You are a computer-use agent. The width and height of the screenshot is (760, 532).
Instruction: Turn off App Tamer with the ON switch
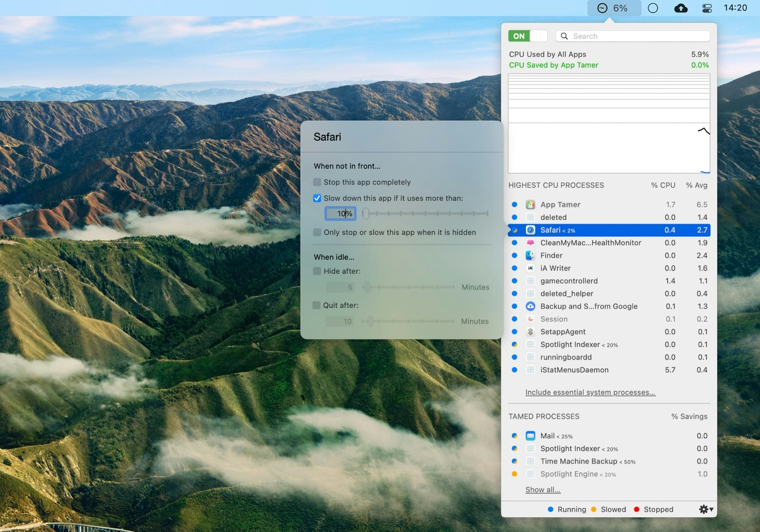coord(528,36)
